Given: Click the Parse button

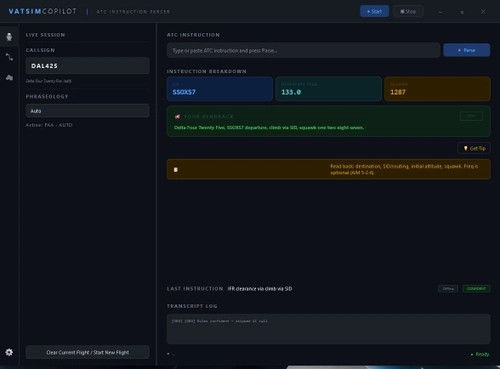Looking at the screenshot, I should point(466,50).
